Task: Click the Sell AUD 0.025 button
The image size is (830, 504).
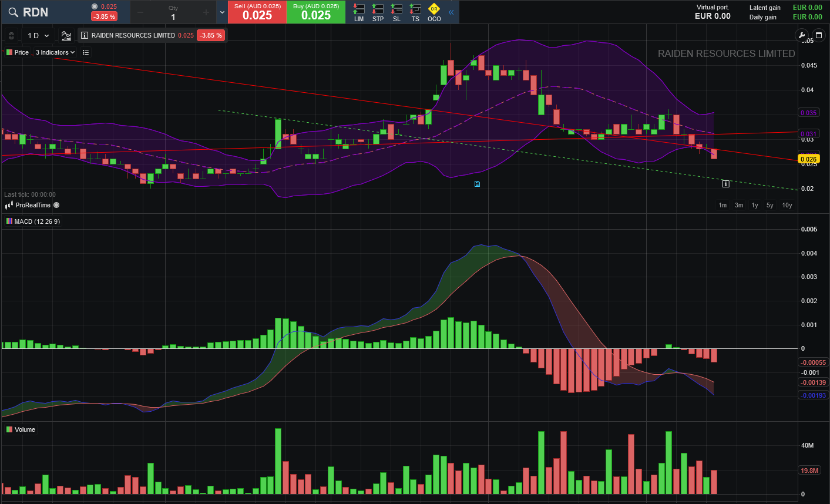Action: pyautogui.click(x=257, y=12)
